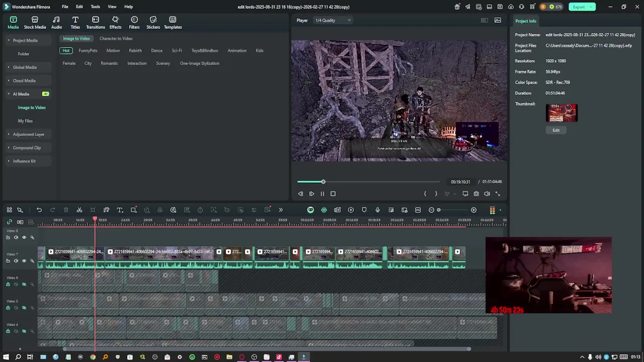The width and height of the screenshot is (644, 362).
Task: Open the Stickers tab
Action: click(153, 23)
